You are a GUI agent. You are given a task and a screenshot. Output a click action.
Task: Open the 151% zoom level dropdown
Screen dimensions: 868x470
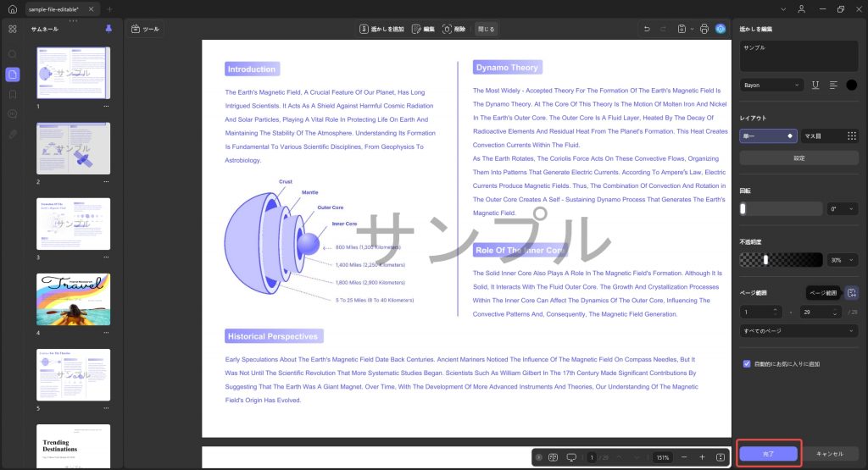663,457
